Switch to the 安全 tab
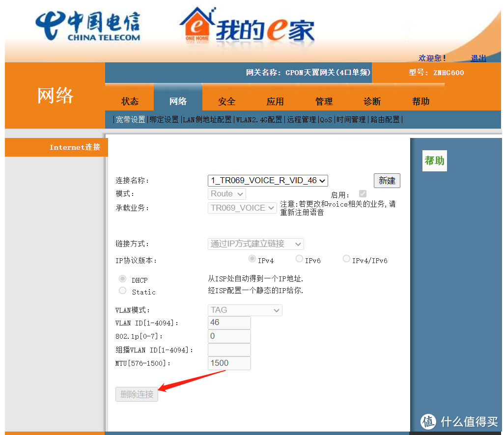 (x=226, y=102)
